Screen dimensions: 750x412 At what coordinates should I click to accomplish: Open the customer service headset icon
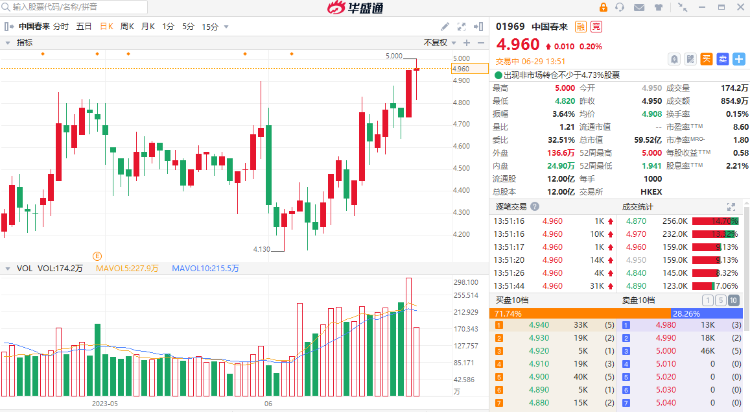620,7
